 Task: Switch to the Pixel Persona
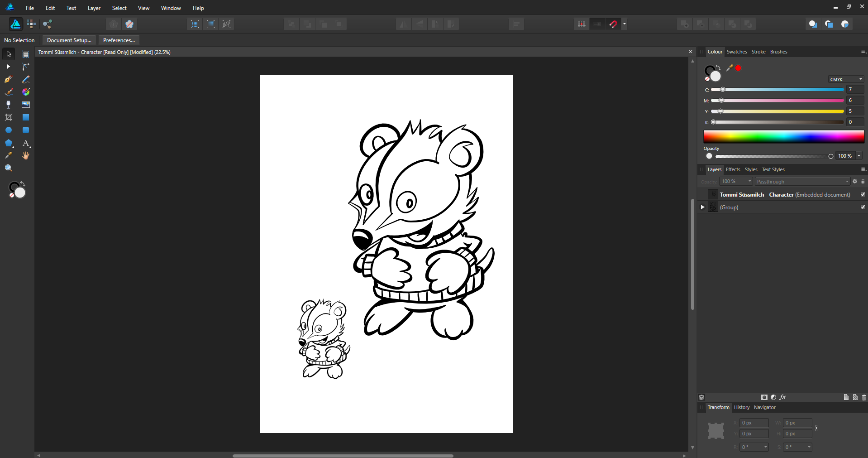(x=31, y=24)
